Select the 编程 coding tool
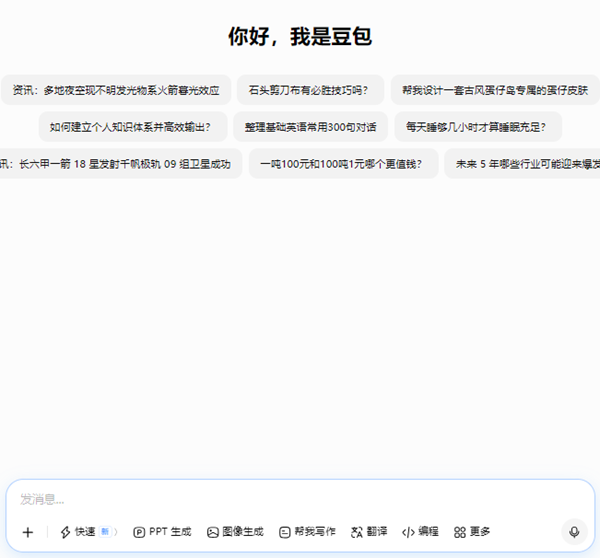This screenshot has height=558, width=600. pyautogui.click(x=420, y=532)
